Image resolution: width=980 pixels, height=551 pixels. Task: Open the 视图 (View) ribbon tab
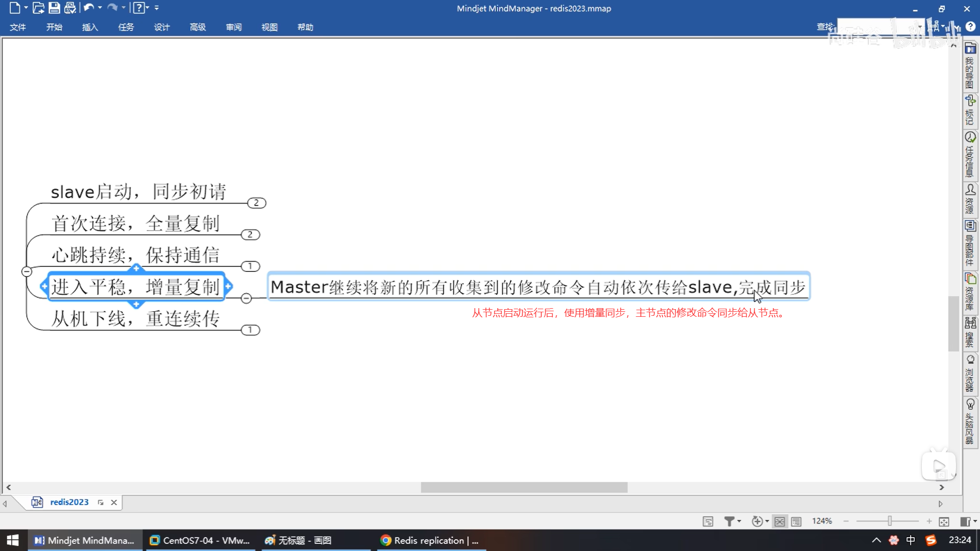(x=269, y=27)
